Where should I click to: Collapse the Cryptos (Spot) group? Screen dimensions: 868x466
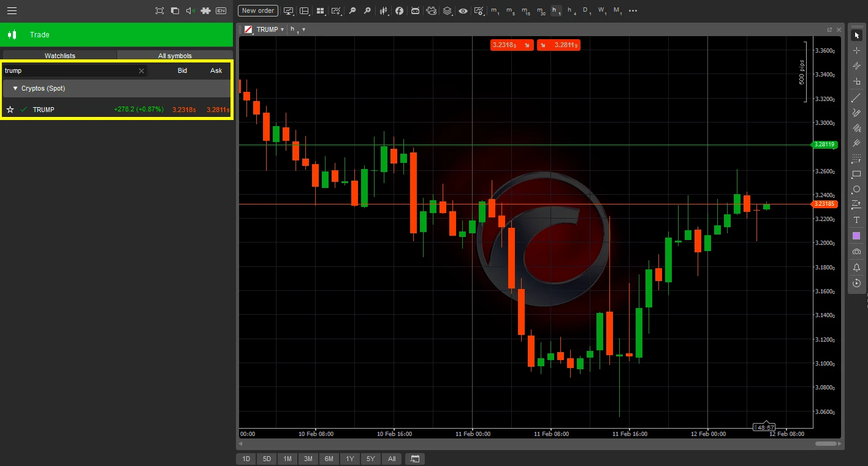tap(15, 89)
